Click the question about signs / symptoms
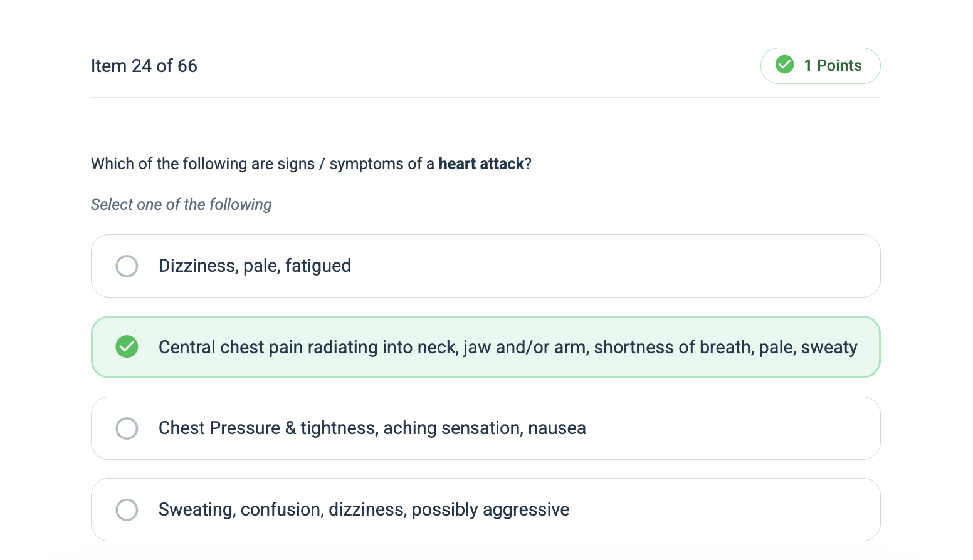 point(311,163)
